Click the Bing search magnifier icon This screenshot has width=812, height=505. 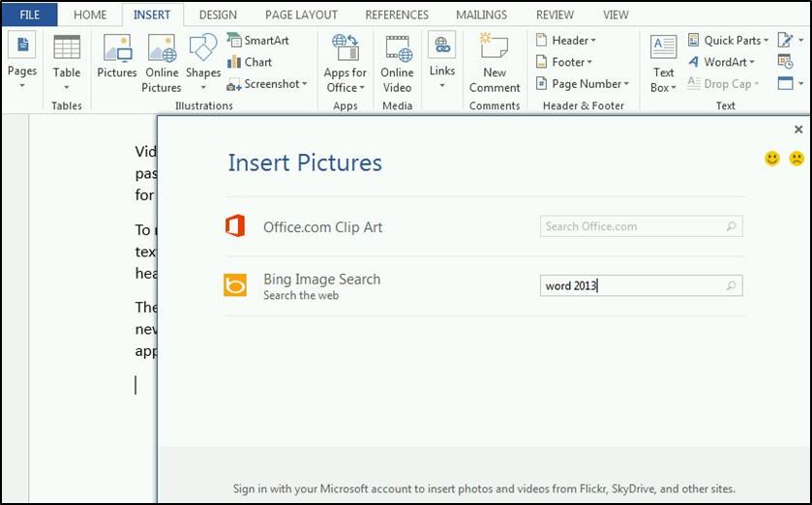click(732, 285)
